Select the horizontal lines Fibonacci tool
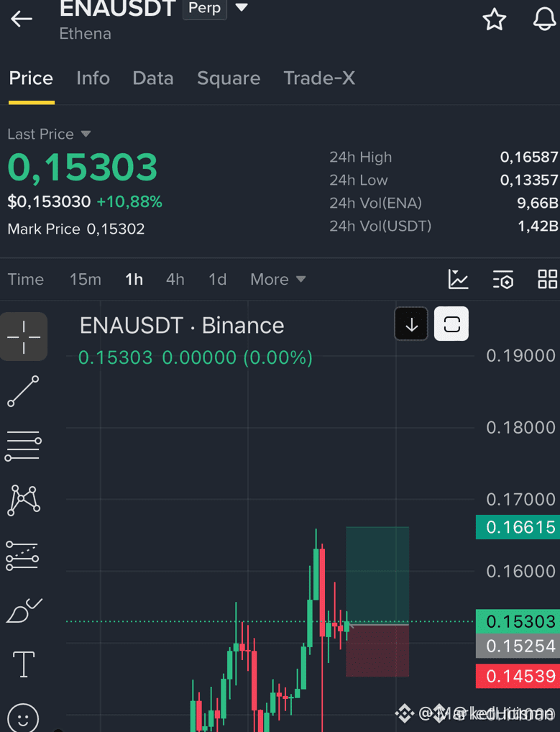Screen dimensions: 560x732 click(23, 446)
